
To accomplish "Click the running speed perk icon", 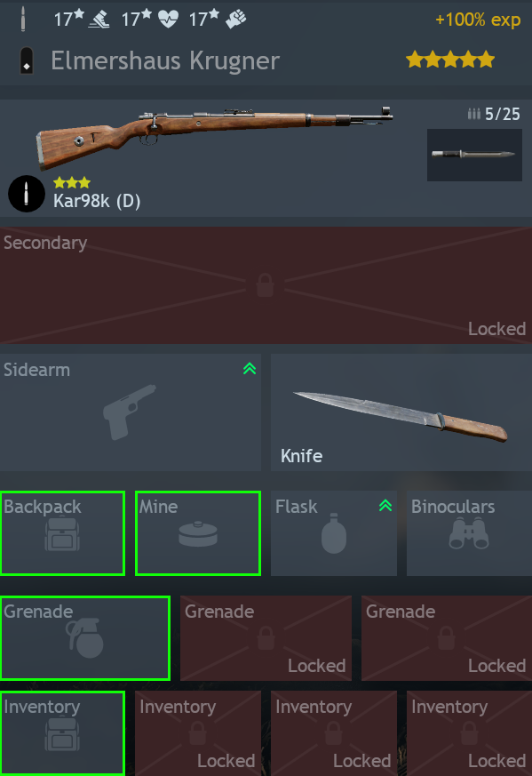I will pos(99,20).
